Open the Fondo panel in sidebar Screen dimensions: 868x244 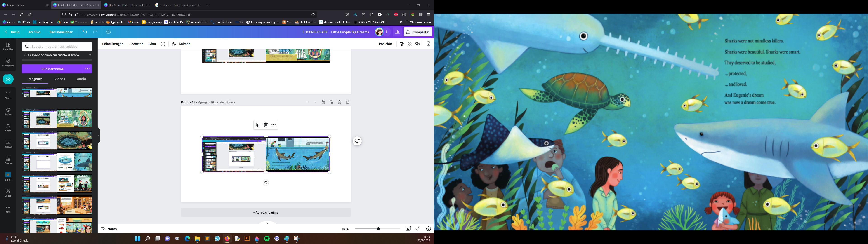[8, 160]
